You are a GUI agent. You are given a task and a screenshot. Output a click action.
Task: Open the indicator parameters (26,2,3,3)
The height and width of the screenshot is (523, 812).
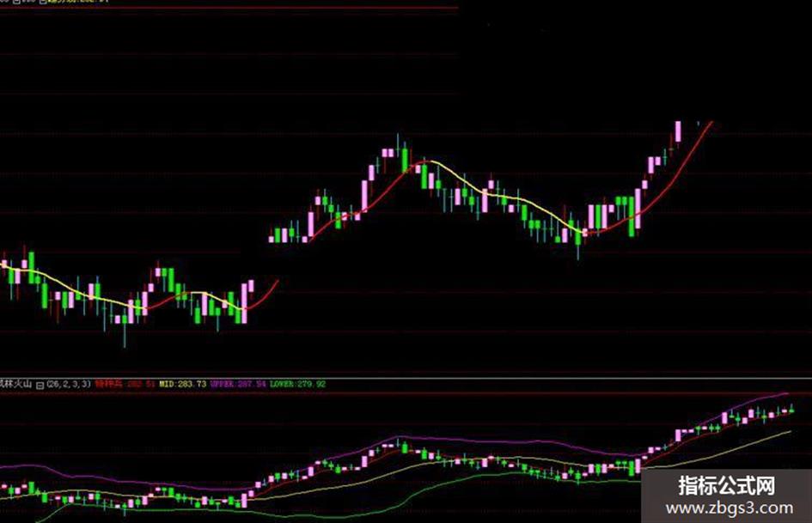coord(69,384)
